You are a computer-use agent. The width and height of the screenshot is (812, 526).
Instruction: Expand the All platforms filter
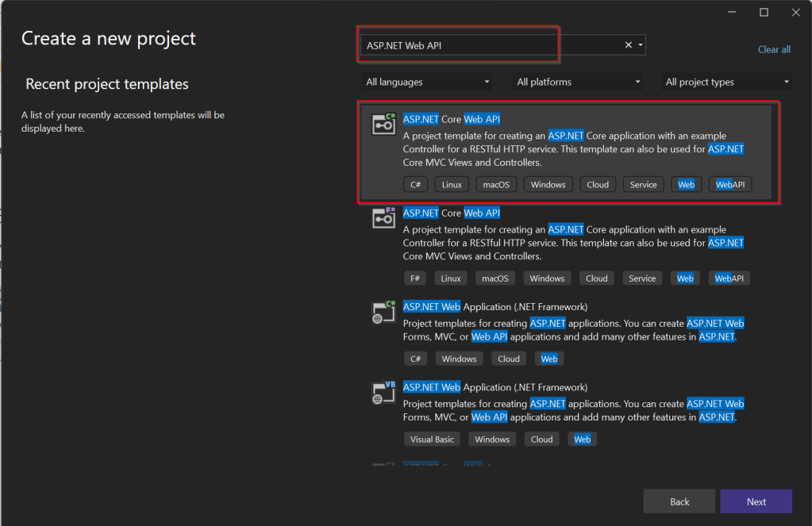click(x=579, y=82)
